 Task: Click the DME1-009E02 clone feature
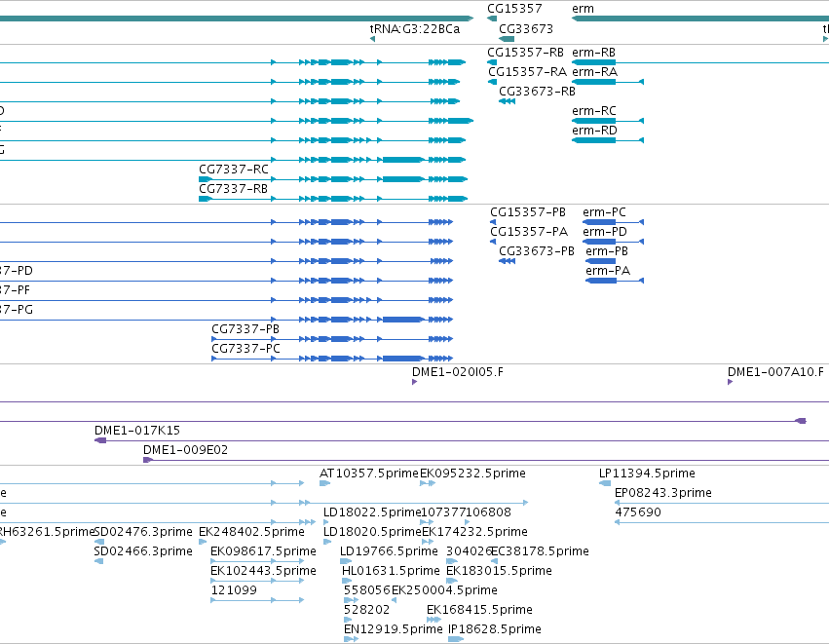(x=486, y=460)
